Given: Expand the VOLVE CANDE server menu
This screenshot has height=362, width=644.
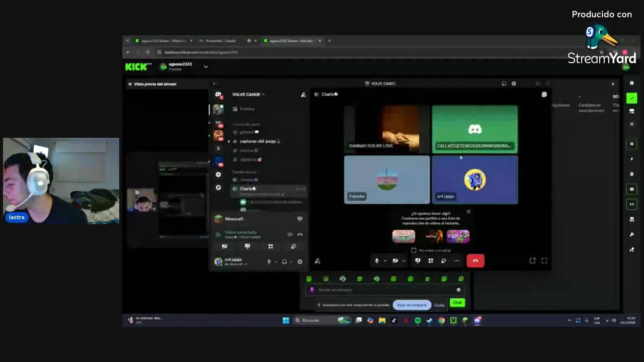Looking at the screenshot, I should (248, 95).
